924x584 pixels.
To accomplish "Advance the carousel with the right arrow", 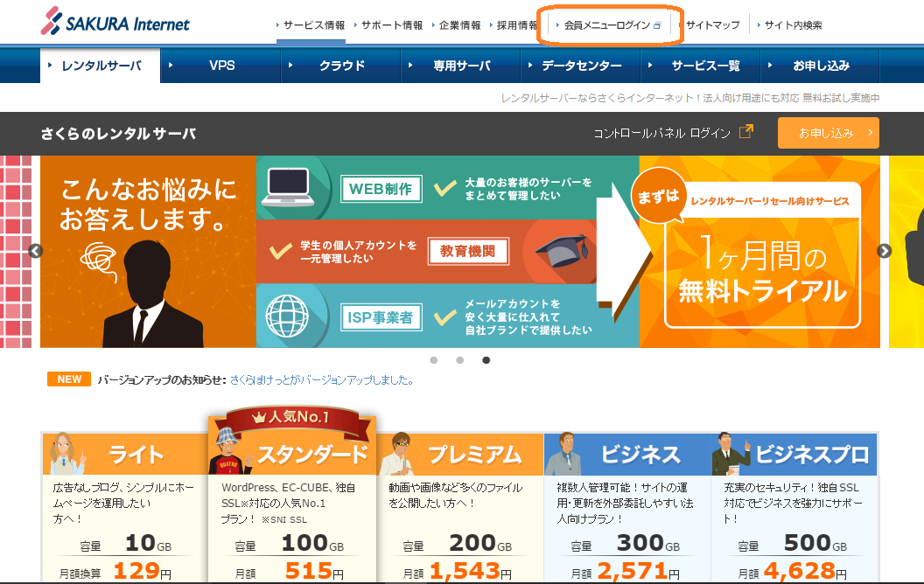I will (885, 251).
